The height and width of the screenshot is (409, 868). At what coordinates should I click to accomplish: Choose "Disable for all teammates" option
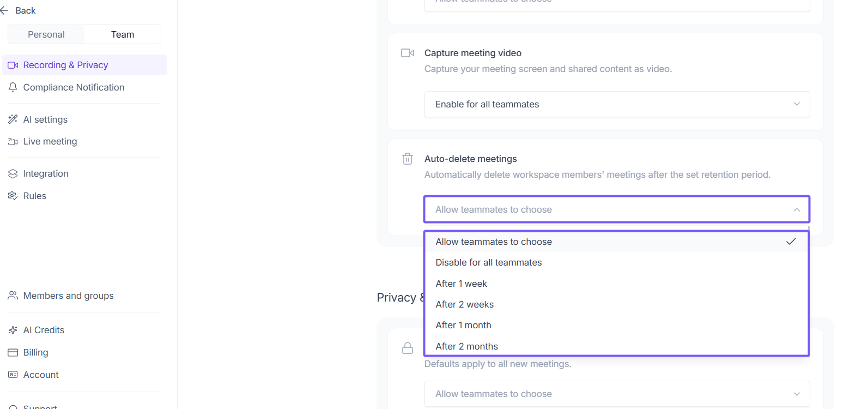pos(489,263)
